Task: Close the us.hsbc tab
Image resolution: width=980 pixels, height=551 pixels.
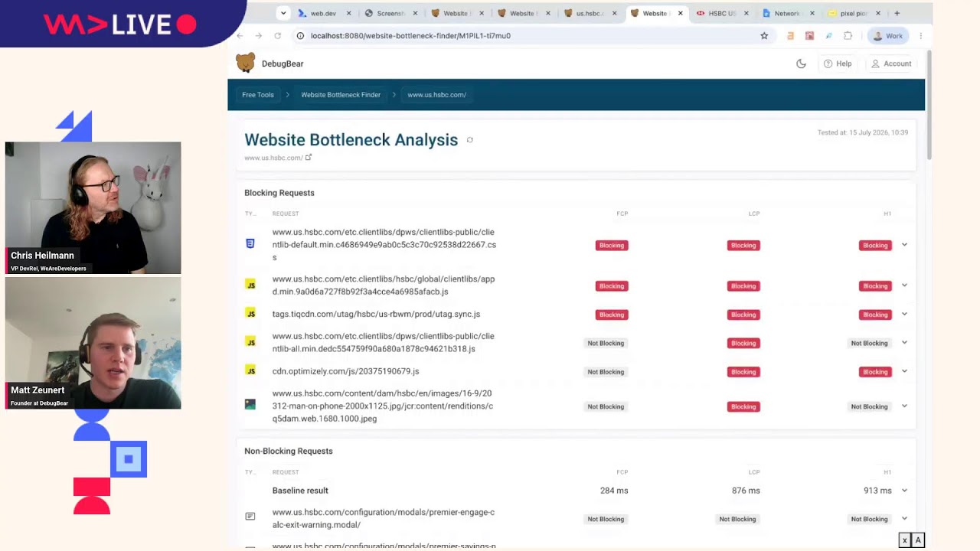Action: tap(614, 13)
